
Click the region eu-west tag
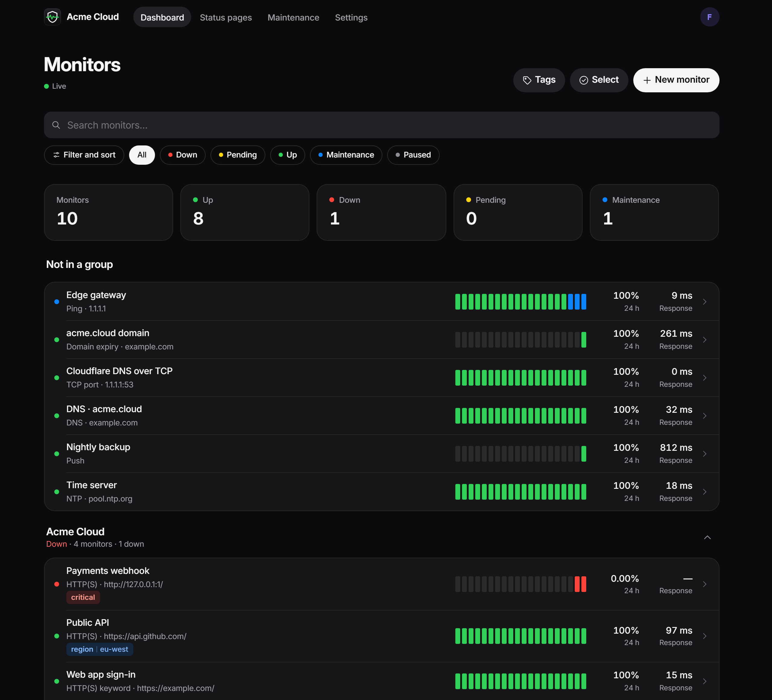pyautogui.click(x=100, y=649)
